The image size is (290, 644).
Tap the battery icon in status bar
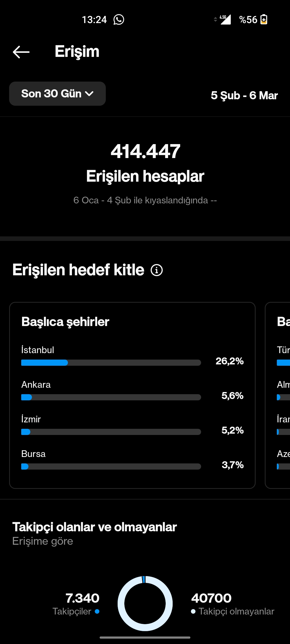pos(264,20)
